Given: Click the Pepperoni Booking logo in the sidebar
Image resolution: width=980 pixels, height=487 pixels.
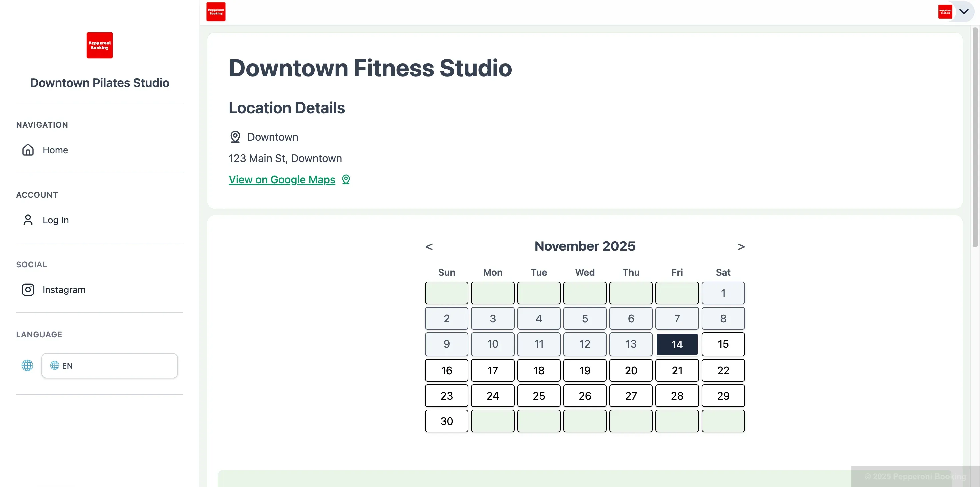Looking at the screenshot, I should (x=99, y=45).
